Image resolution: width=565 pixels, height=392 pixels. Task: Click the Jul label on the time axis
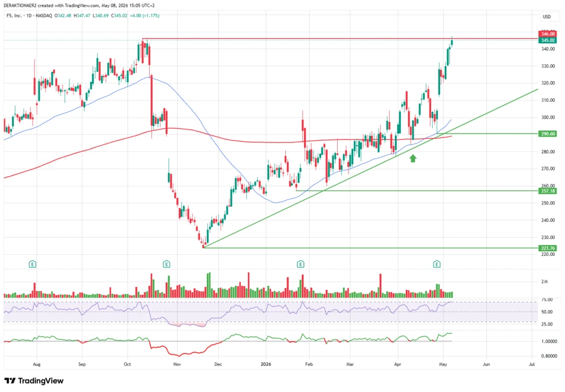point(532,364)
